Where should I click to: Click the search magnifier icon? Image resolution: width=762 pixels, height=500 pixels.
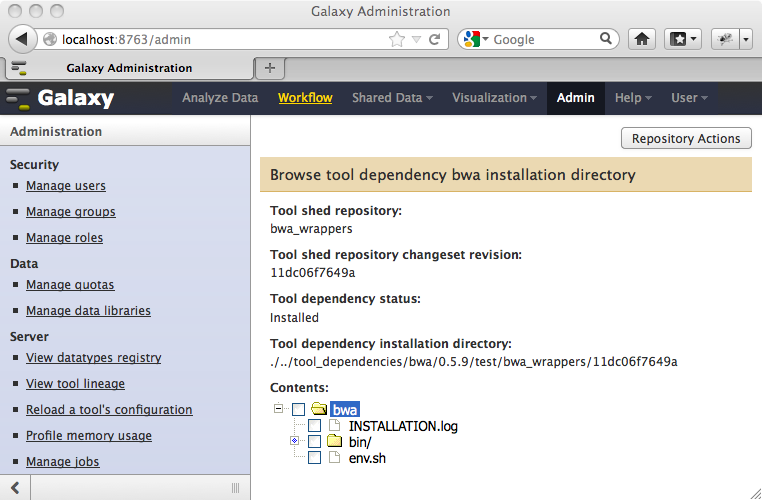[606, 38]
